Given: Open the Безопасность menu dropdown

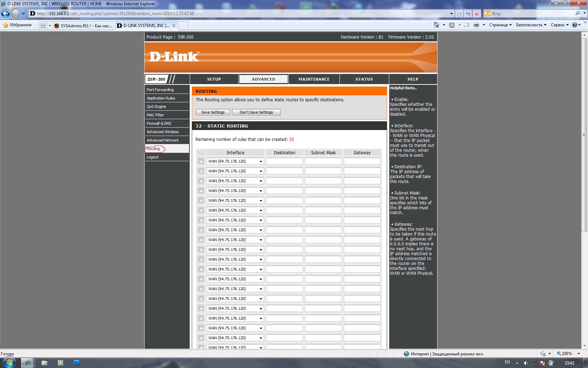Looking at the screenshot, I should (x=531, y=25).
